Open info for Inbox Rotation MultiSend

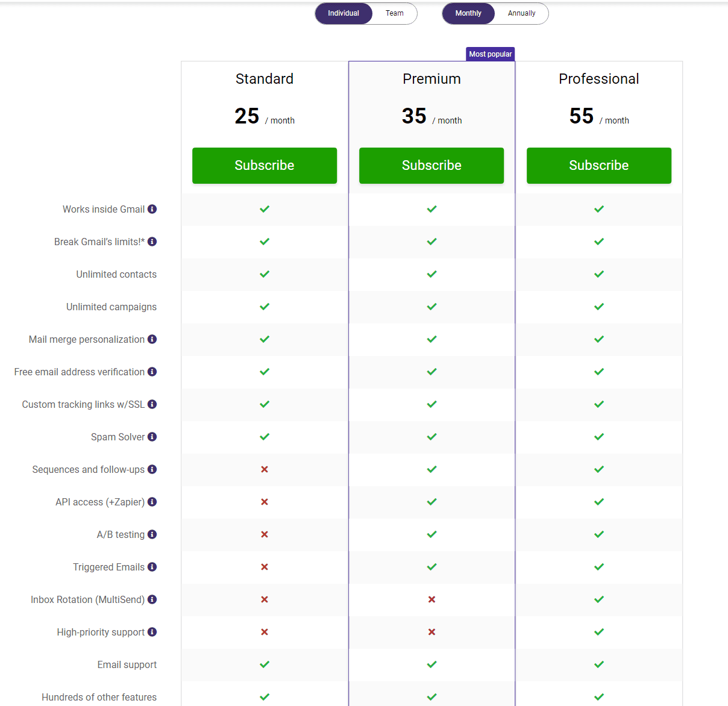tap(152, 599)
